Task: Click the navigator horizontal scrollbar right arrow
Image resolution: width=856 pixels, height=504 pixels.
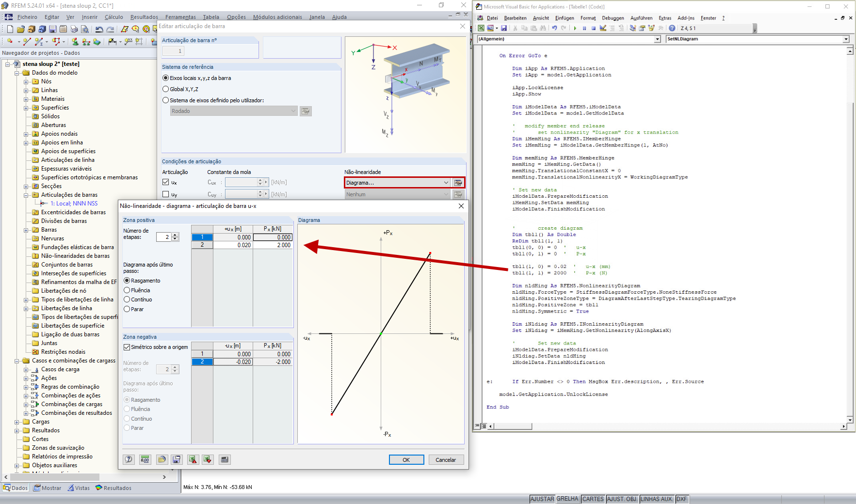Action: point(164,477)
